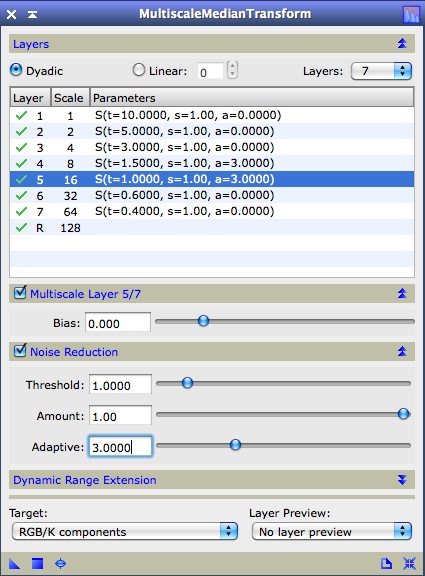Viewport: 425px width, 576px height.
Task: Click the Amount input field
Action: point(120,415)
